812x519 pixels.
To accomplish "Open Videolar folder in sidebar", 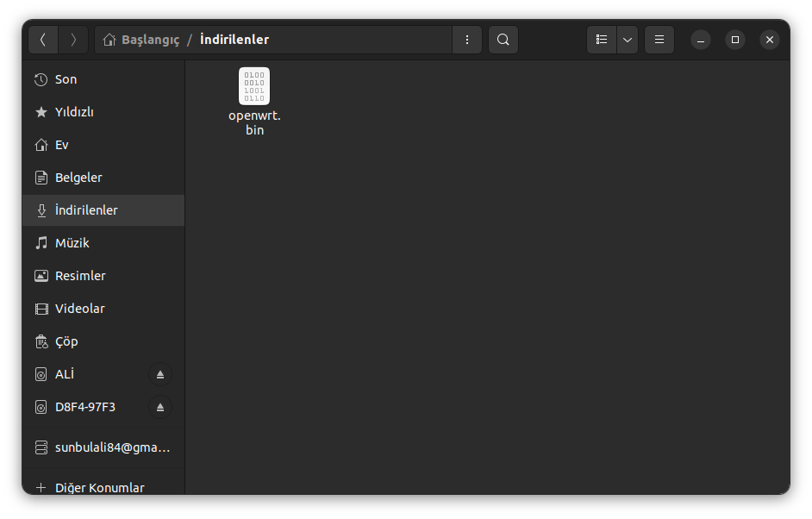I will (x=103, y=309).
